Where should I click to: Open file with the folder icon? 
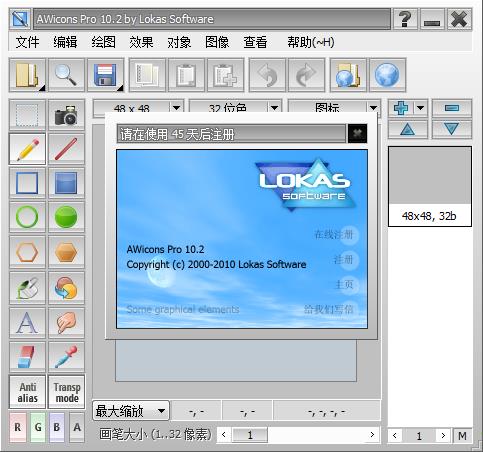coord(27,75)
